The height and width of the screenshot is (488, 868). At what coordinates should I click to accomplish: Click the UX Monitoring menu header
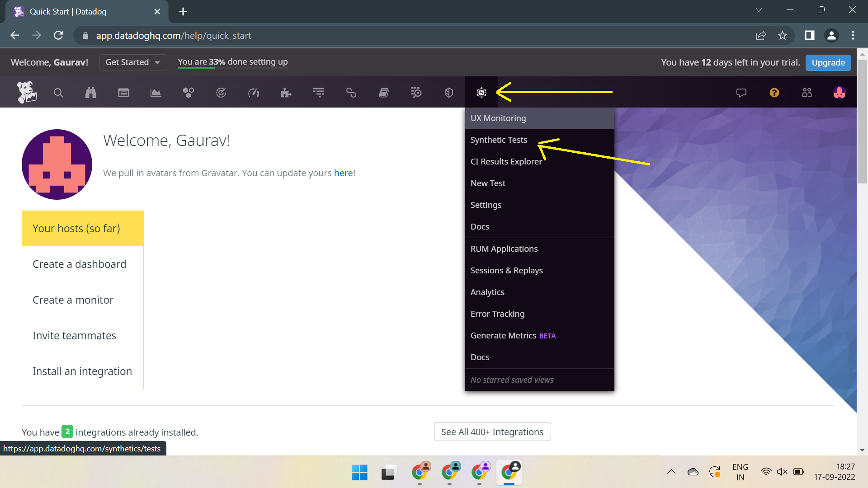pyautogui.click(x=539, y=118)
